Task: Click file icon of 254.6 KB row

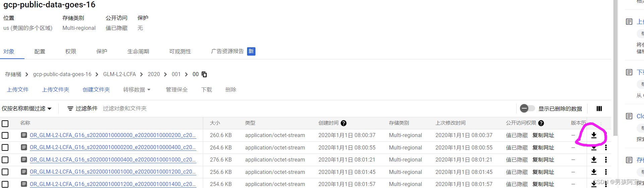Action: pyautogui.click(x=24, y=184)
